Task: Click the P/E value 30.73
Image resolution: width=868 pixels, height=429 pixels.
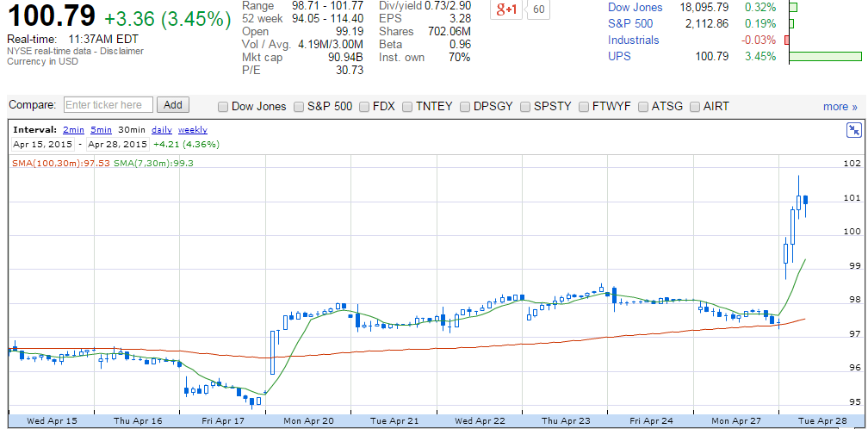Action: coord(350,70)
